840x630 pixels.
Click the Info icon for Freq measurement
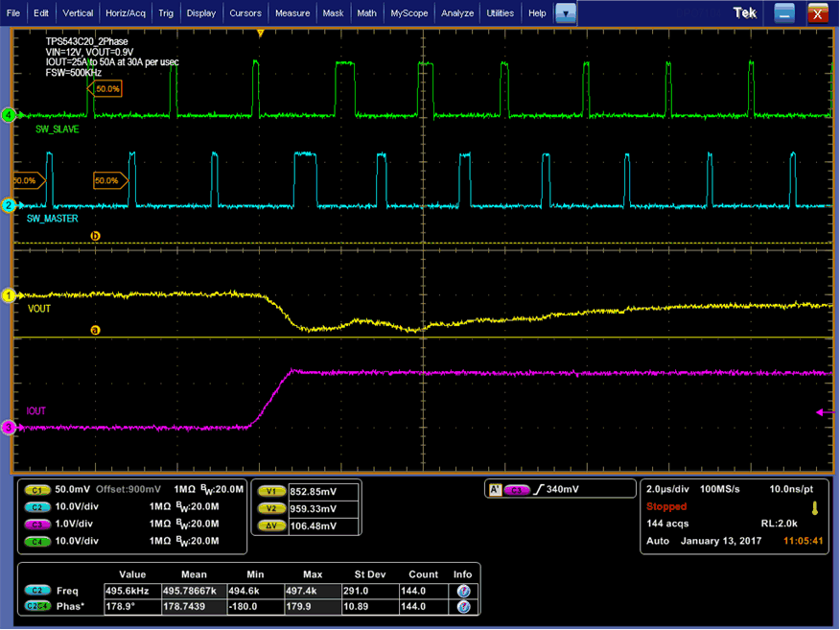[x=463, y=591]
